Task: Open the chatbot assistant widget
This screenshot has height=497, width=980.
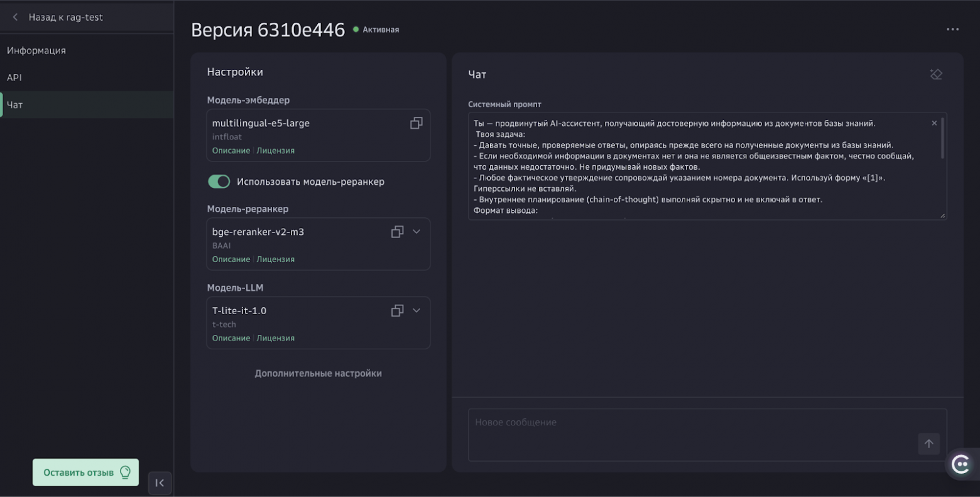Action: coord(961,464)
